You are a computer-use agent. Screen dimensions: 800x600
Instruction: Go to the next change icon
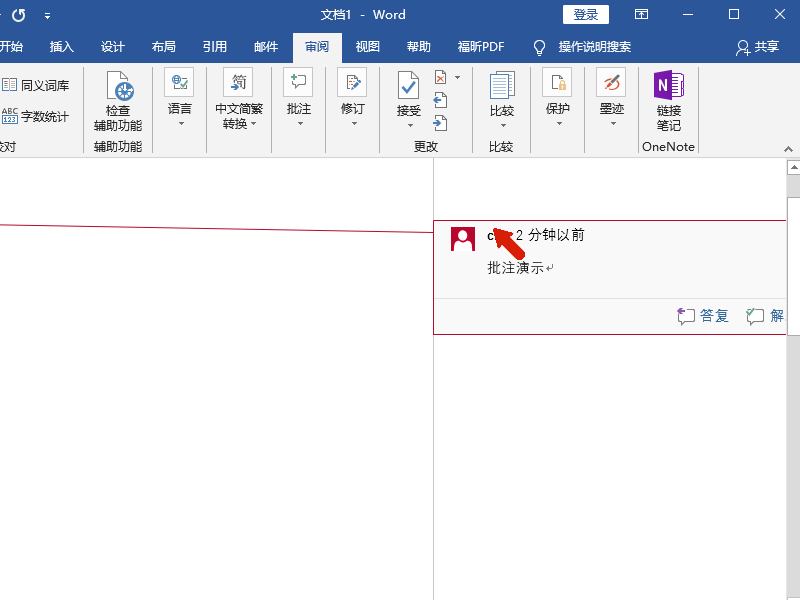(440, 123)
